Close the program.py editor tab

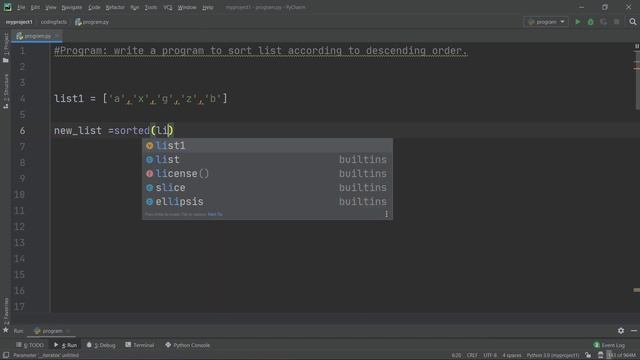pos(57,36)
